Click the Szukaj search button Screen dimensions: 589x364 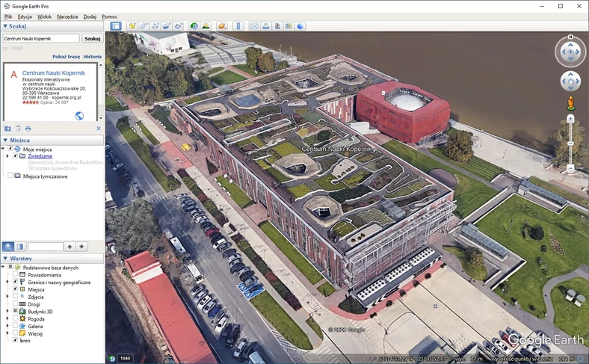point(92,38)
